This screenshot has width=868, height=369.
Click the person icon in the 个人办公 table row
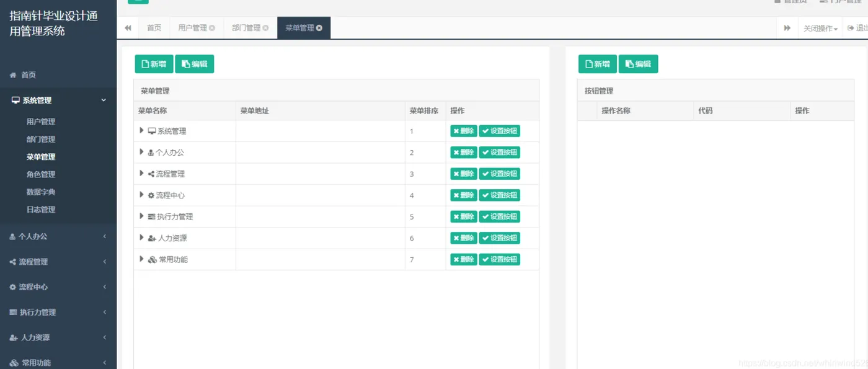point(151,153)
